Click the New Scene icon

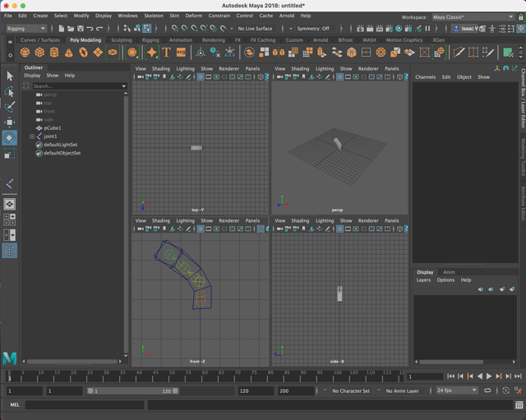61,29
